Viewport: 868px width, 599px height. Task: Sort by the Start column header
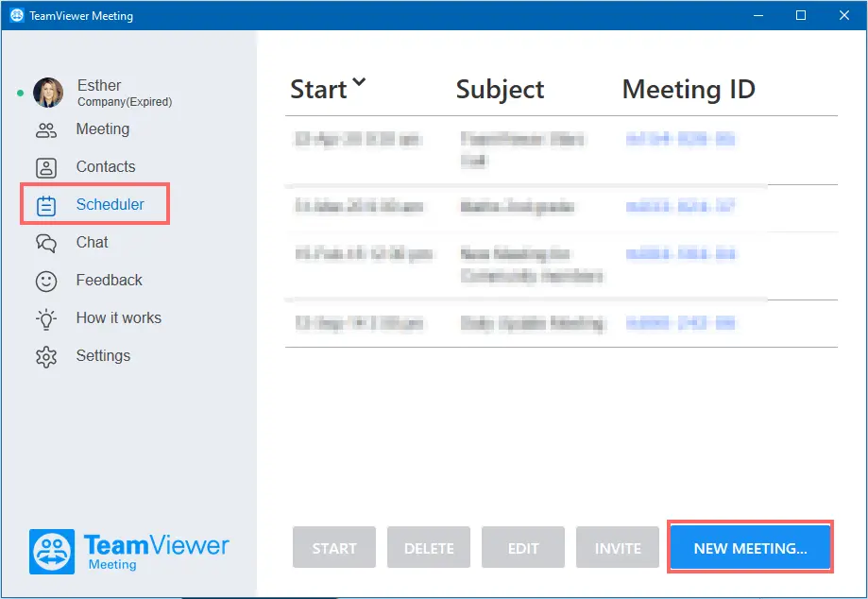pos(318,89)
